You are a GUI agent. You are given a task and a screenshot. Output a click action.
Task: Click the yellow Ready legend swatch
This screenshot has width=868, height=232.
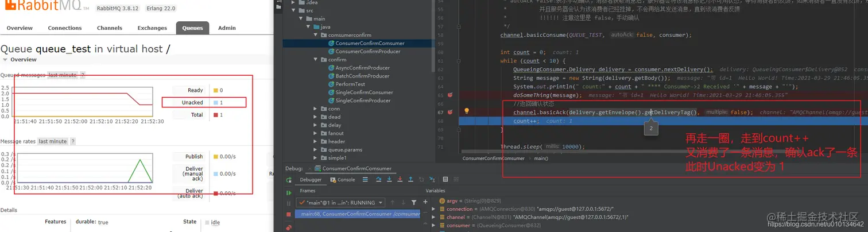tap(215, 90)
